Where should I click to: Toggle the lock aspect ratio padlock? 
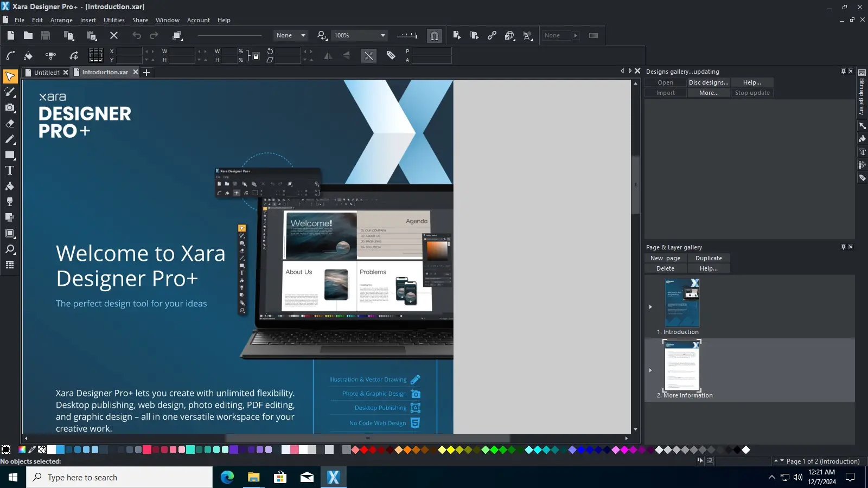tap(256, 55)
